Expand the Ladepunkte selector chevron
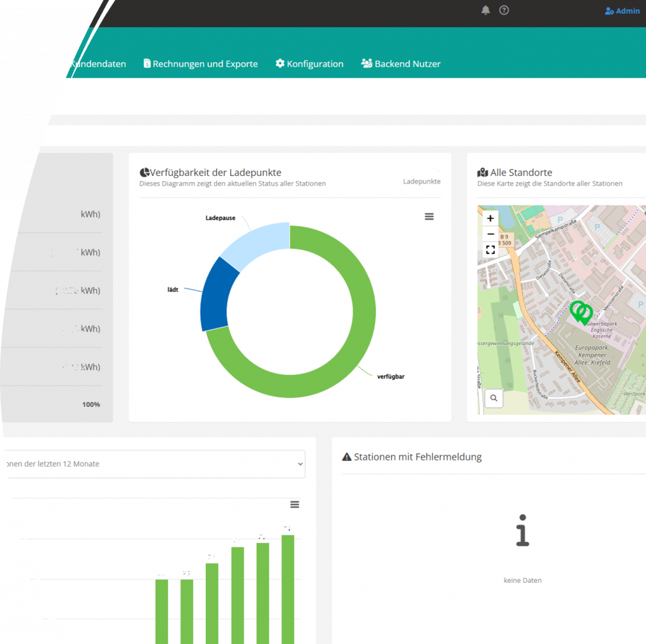The height and width of the screenshot is (644, 646). [x=437, y=170]
